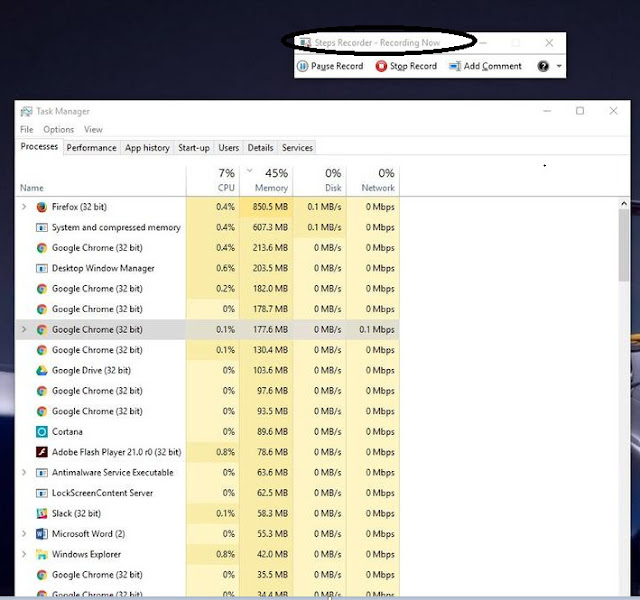Click the Firefox process icon
This screenshot has width=640, height=600.
pyautogui.click(x=42, y=207)
